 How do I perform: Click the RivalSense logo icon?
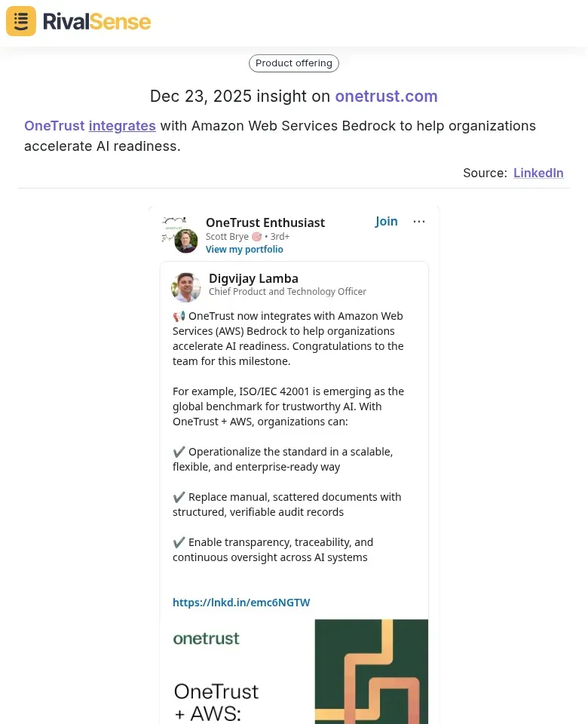pyautogui.click(x=20, y=21)
